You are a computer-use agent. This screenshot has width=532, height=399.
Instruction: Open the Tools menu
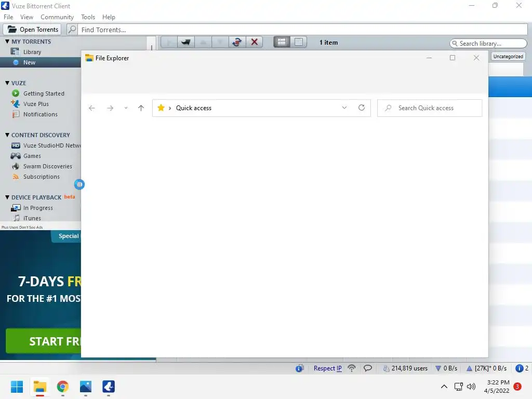[x=88, y=17]
